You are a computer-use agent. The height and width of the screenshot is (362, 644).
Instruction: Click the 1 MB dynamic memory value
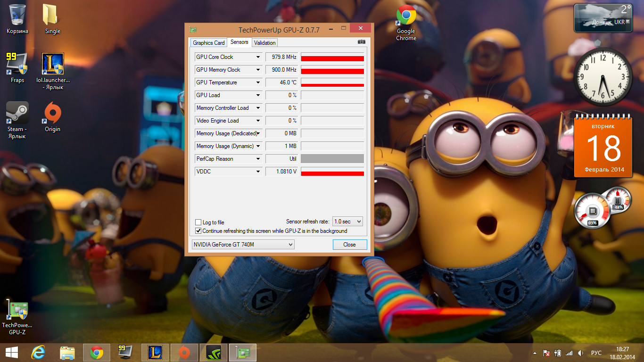pyautogui.click(x=282, y=146)
